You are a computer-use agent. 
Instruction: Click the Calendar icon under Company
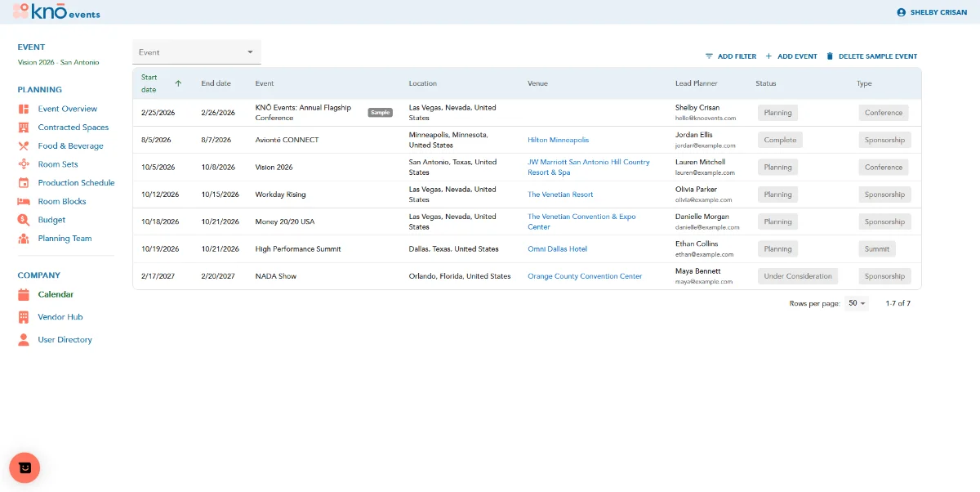tap(24, 294)
